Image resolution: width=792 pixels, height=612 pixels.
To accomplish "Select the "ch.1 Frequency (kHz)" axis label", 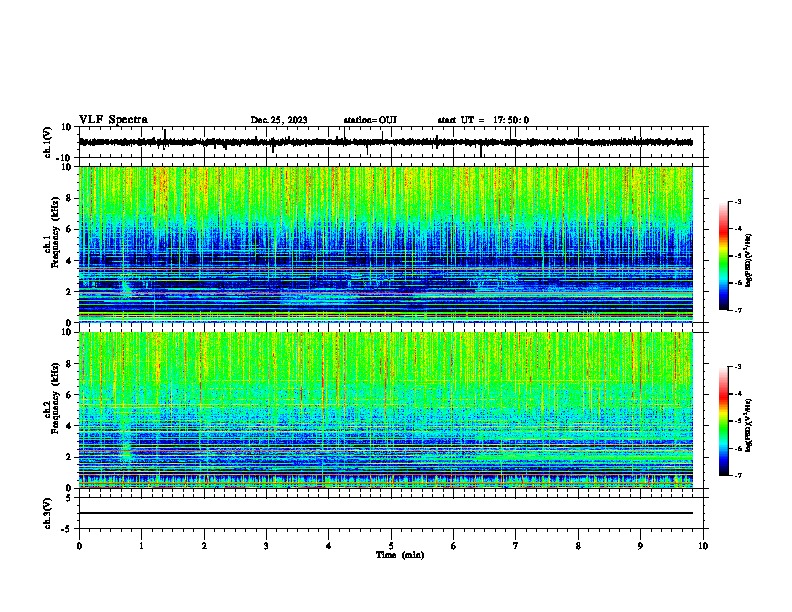I will click(51, 232).
